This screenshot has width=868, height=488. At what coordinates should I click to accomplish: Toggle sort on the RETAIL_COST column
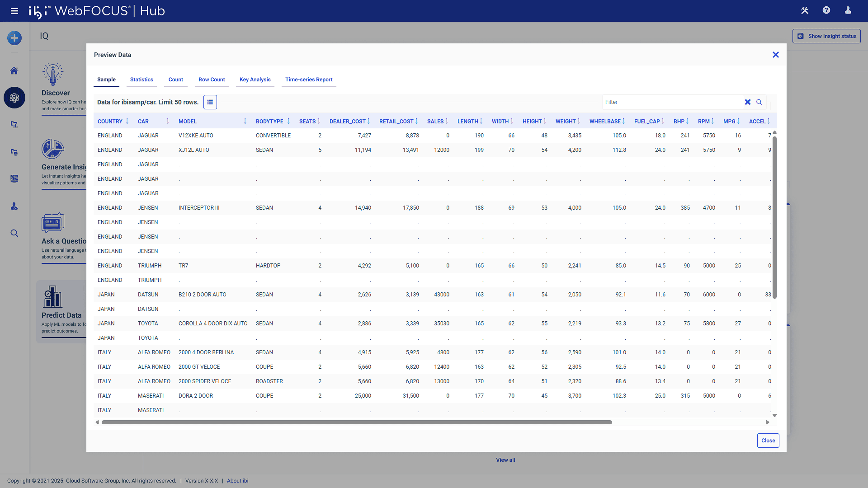(416, 121)
